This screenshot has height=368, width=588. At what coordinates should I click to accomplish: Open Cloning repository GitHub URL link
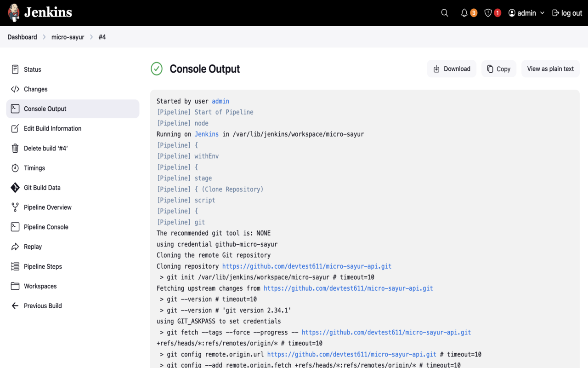(307, 266)
